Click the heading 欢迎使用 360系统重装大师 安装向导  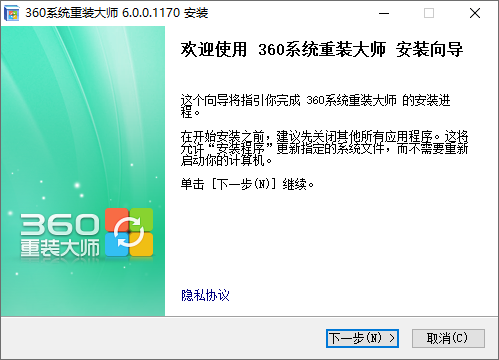tap(322, 50)
